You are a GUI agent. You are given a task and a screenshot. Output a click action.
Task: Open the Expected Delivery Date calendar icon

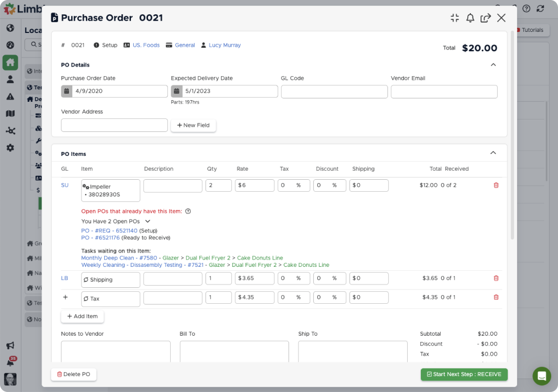pos(177,92)
